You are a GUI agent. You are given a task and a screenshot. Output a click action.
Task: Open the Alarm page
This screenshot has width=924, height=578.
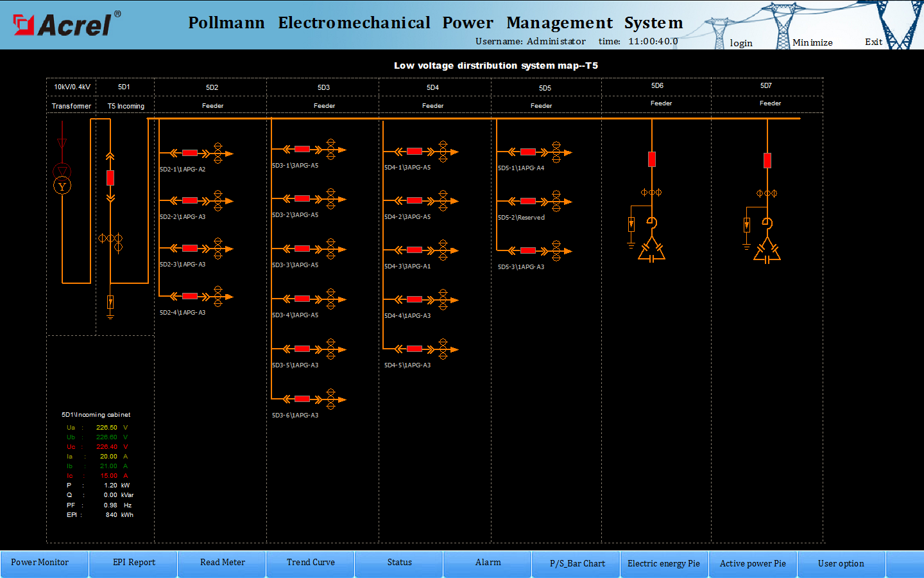point(488,563)
